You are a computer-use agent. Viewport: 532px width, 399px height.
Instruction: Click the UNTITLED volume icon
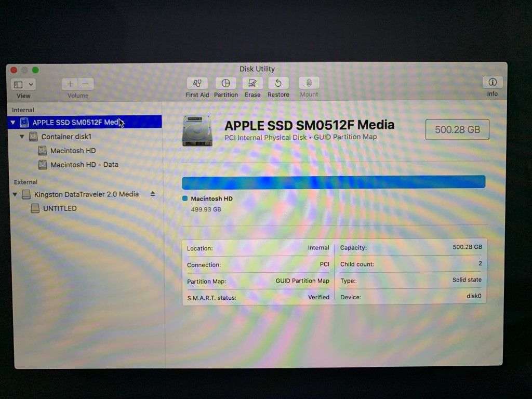point(35,208)
